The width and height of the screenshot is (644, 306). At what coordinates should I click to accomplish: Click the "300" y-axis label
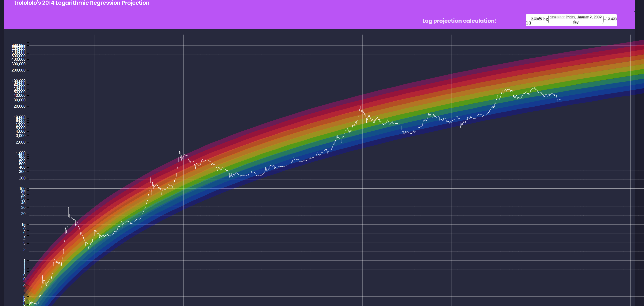(22, 172)
